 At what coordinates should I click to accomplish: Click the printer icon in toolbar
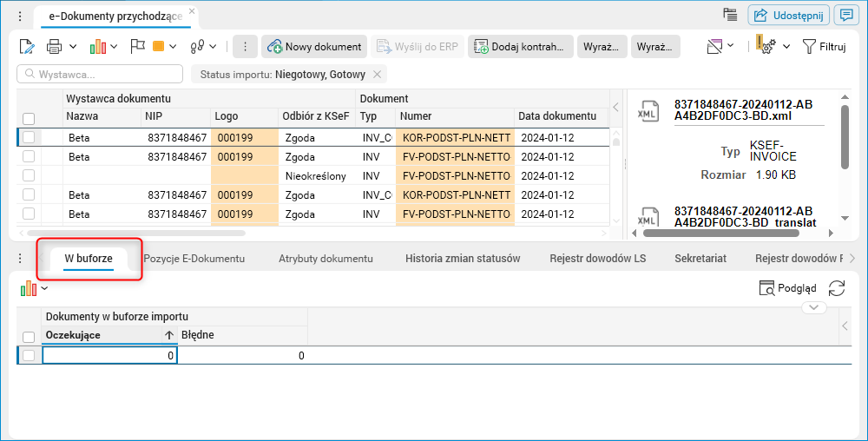pos(54,47)
